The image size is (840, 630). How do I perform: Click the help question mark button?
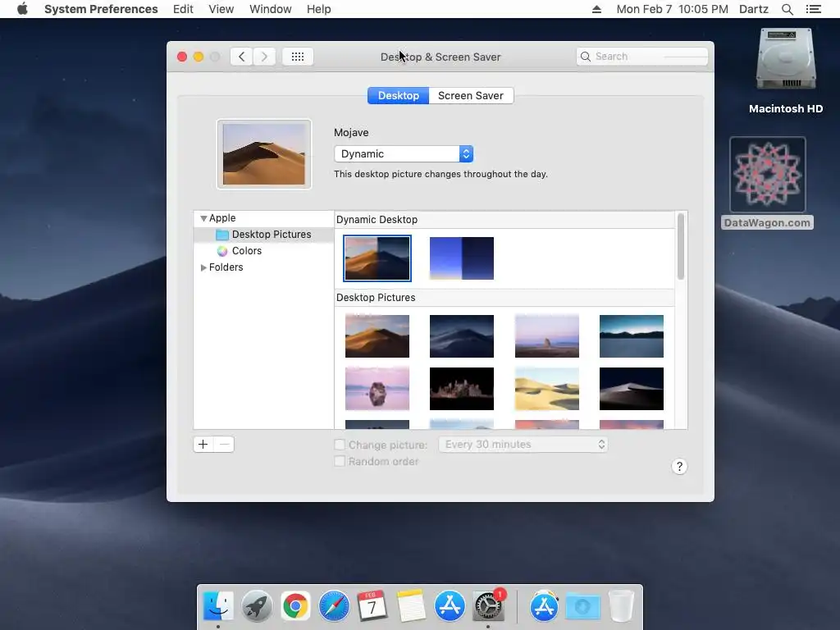(x=679, y=467)
